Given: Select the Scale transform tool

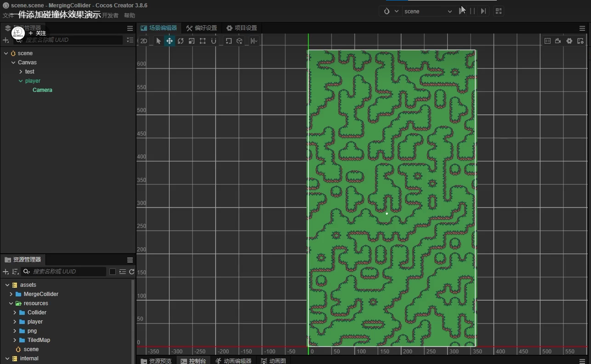Looking at the screenshot, I should [192, 41].
